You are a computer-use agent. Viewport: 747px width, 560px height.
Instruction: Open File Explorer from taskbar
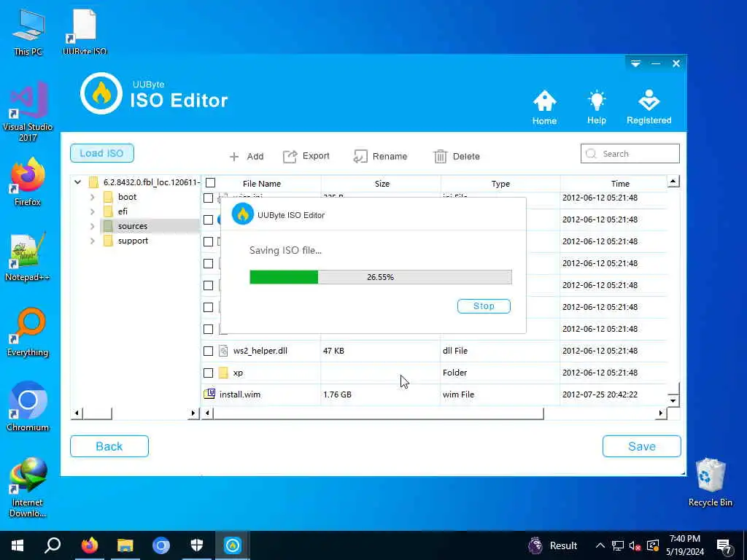pyautogui.click(x=125, y=545)
